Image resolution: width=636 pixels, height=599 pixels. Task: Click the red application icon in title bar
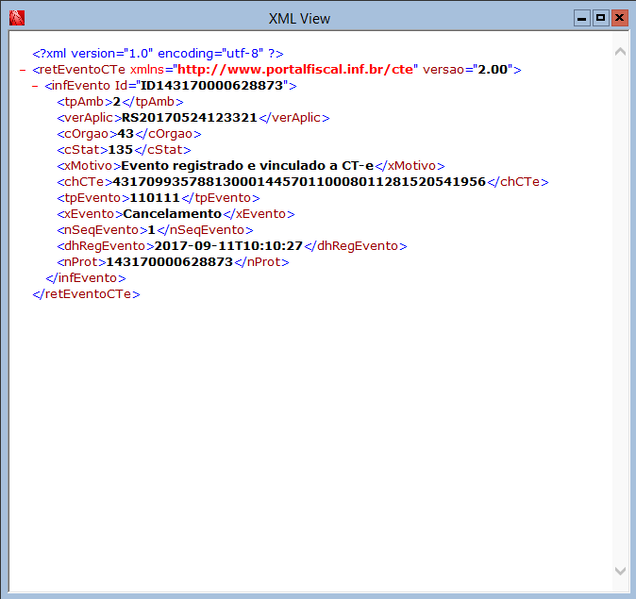point(17,18)
